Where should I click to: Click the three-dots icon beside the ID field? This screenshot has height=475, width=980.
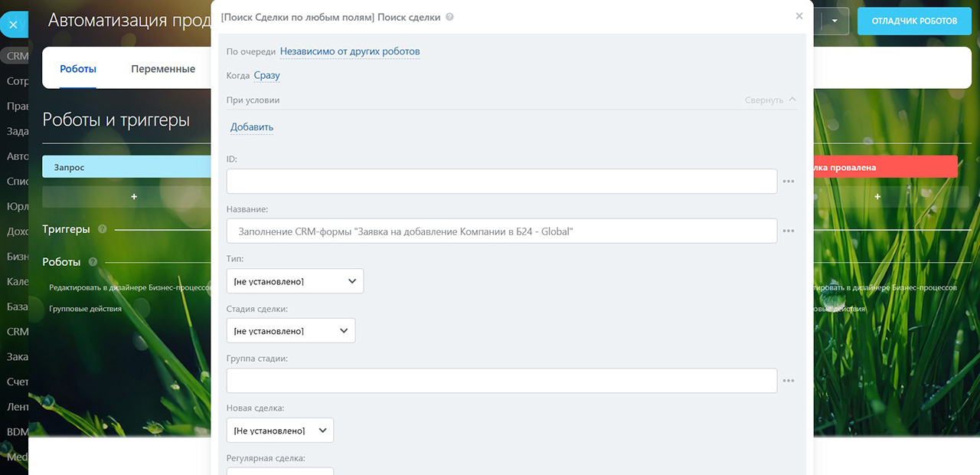(789, 182)
